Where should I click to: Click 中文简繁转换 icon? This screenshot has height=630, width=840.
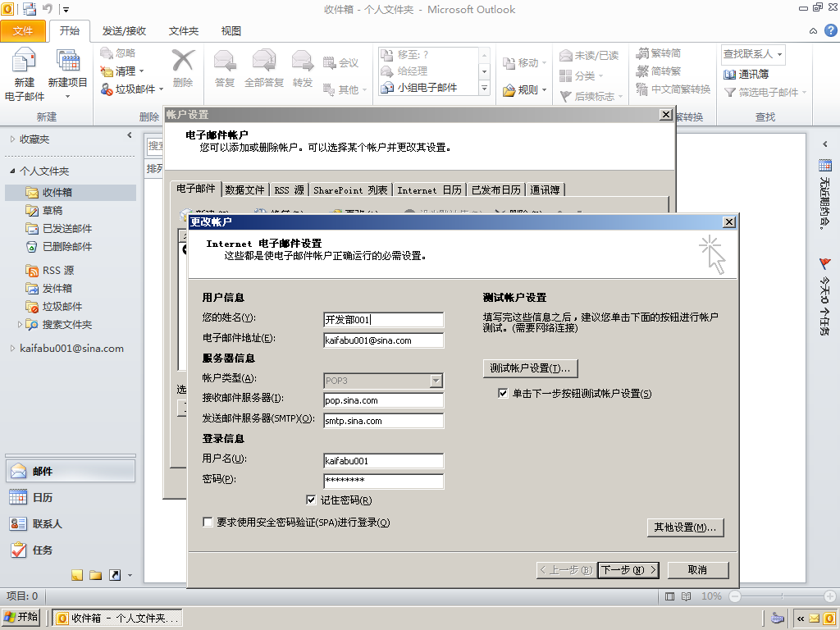642,89
